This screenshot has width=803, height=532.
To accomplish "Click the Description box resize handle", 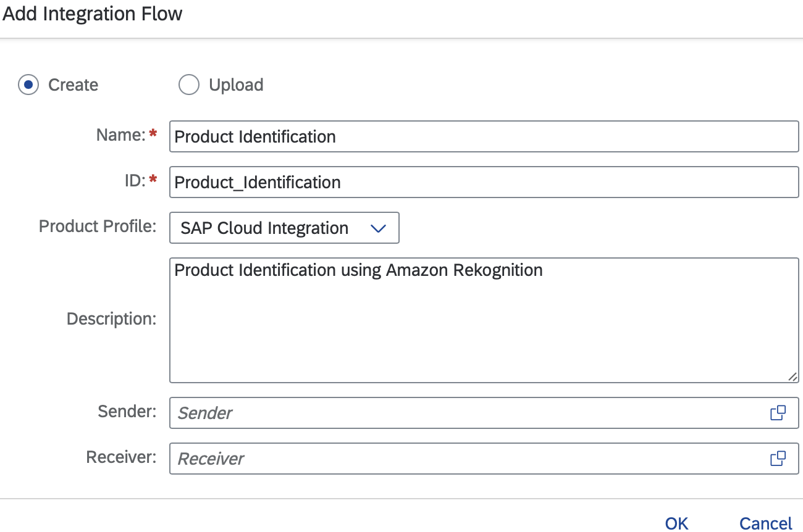I will [x=792, y=376].
